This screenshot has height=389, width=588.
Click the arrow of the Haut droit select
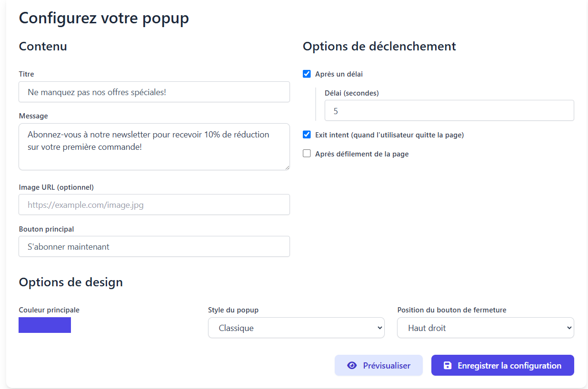click(569, 328)
